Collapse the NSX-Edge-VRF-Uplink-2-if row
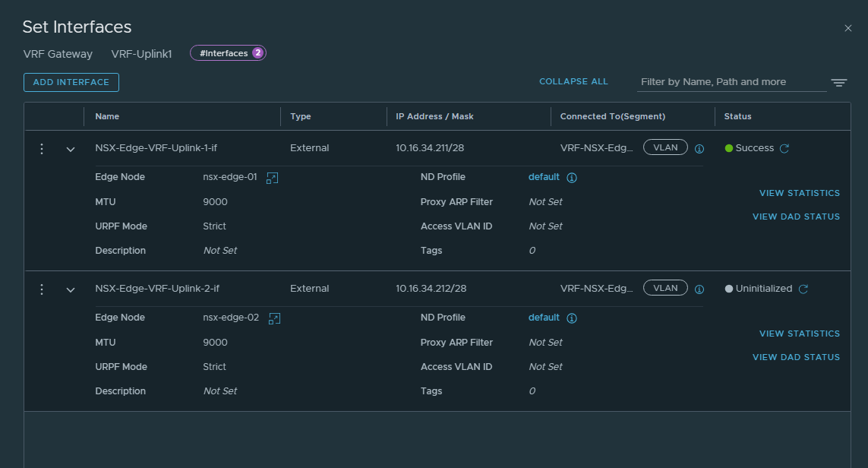 point(71,289)
